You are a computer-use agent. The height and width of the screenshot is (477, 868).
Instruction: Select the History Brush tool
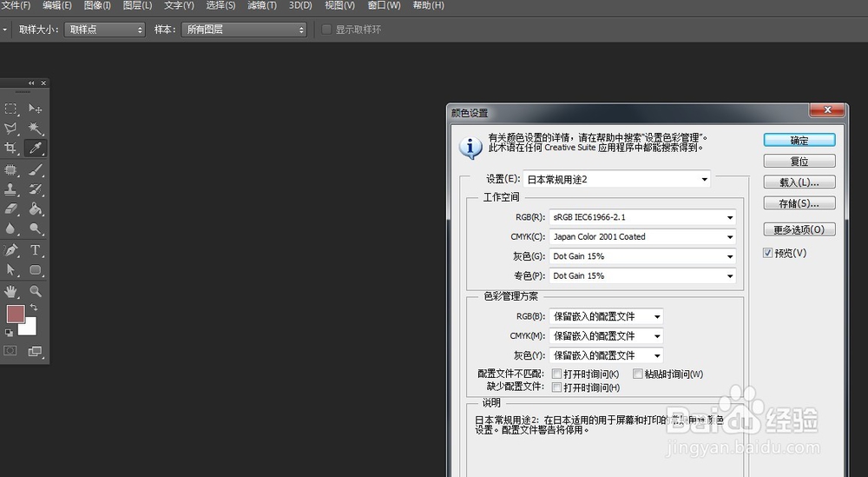click(x=35, y=189)
